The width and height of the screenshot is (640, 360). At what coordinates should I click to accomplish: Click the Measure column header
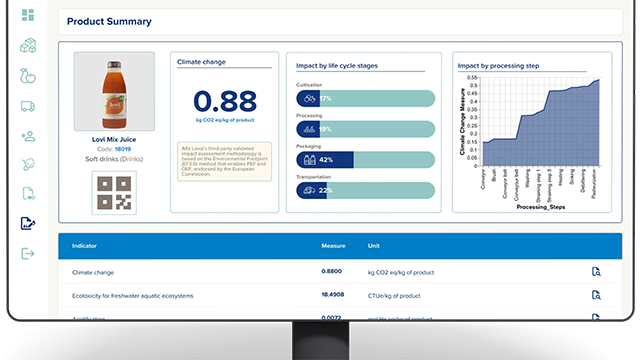(333, 246)
